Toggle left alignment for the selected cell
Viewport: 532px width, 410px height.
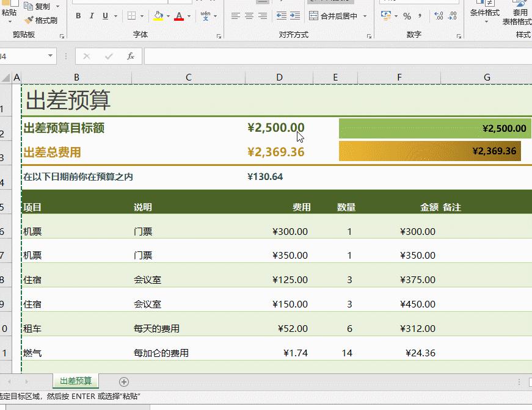tap(236, 16)
